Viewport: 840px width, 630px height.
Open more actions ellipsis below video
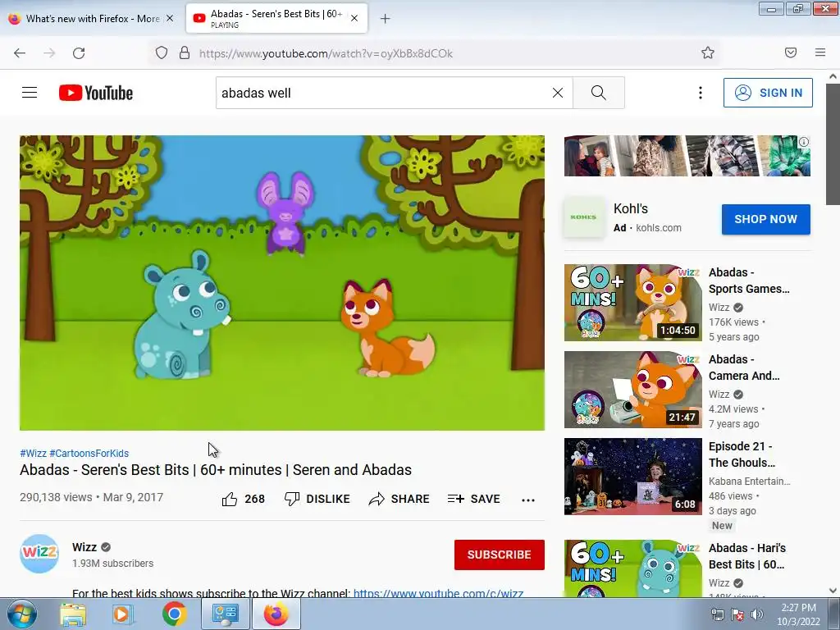tap(528, 500)
